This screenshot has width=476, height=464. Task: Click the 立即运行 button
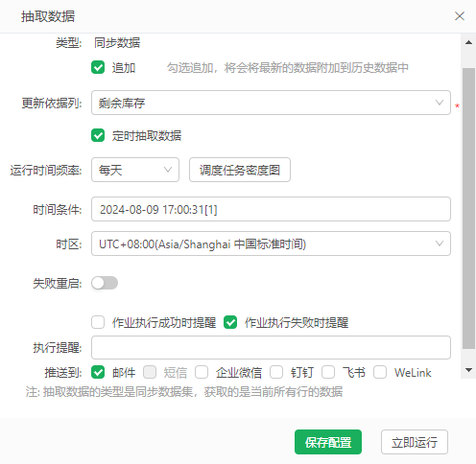415,442
